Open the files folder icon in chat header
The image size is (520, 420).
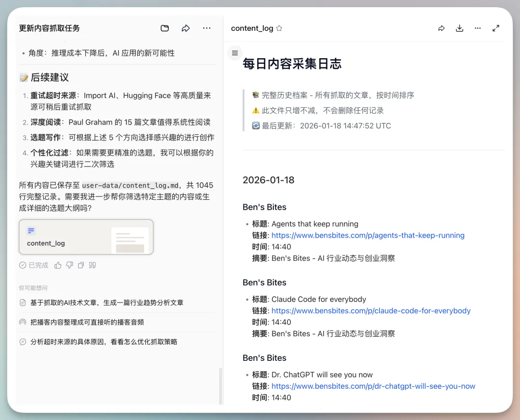coord(165,28)
